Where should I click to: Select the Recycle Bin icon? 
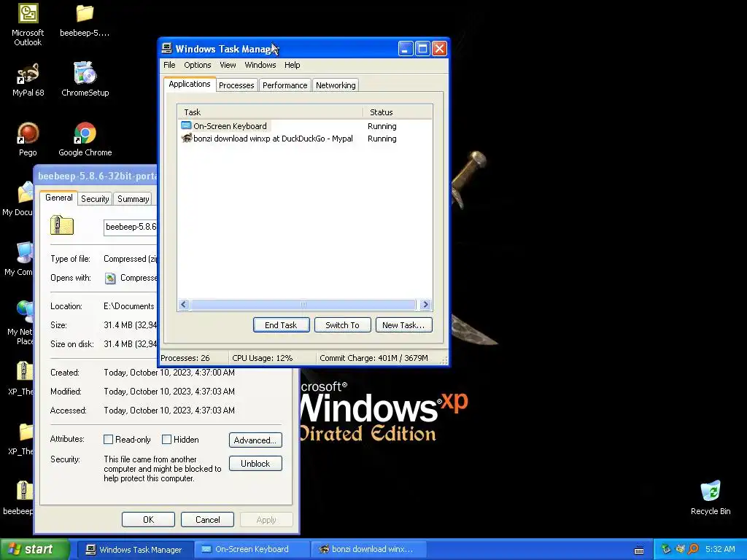[711, 491]
